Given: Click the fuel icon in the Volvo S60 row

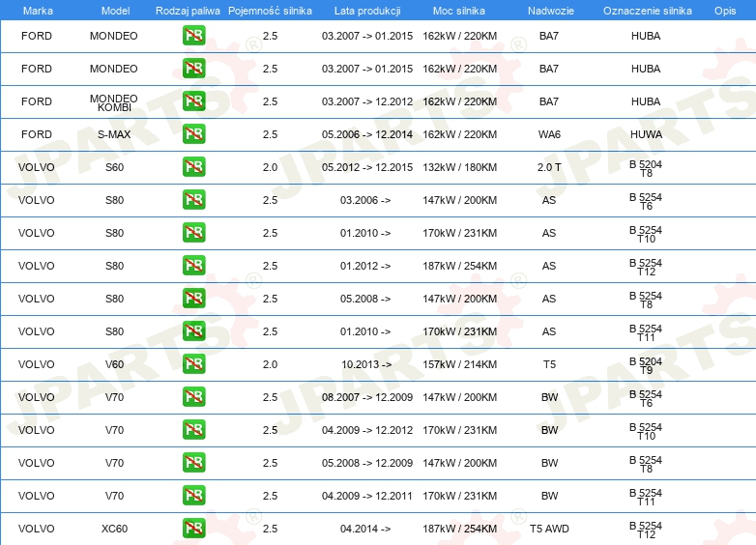Looking at the screenshot, I should pyautogui.click(x=193, y=167).
